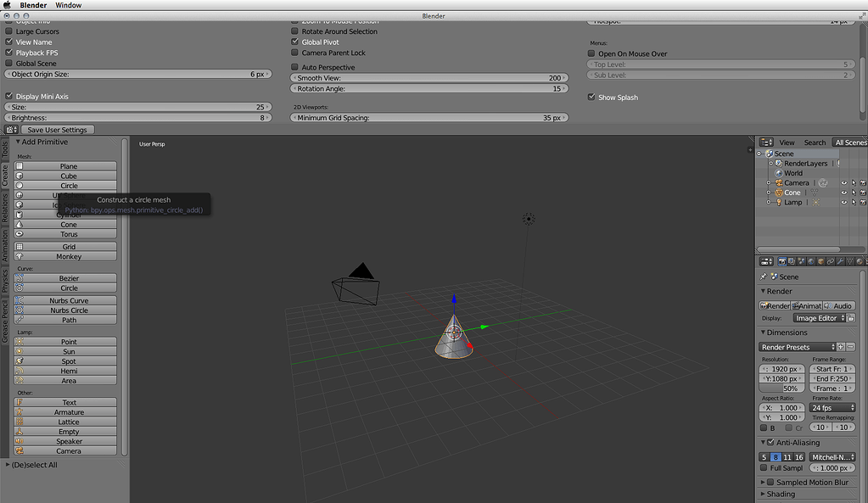This screenshot has height=503, width=868.
Task: Open the Apple menu
Action: (x=7, y=5)
